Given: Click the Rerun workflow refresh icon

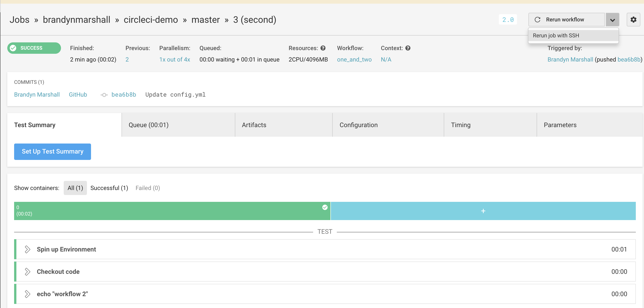Looking at the screenshot, I should click(537, 20).
